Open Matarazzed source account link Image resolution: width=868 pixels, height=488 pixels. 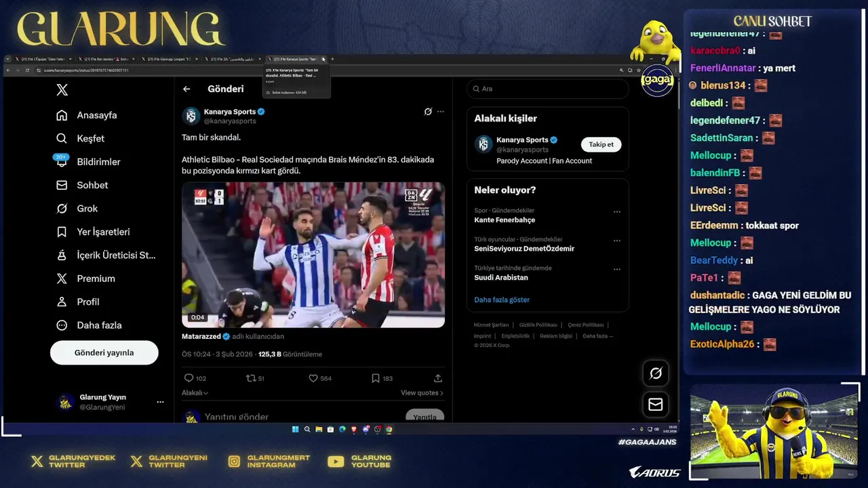pos(202,336)
